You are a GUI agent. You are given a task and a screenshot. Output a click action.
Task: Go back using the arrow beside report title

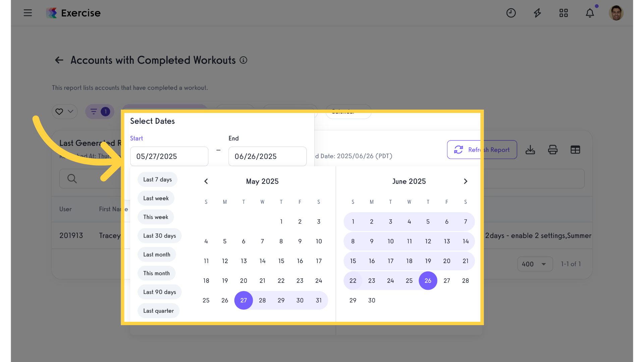pyautogui.click(x=59, y=60)
